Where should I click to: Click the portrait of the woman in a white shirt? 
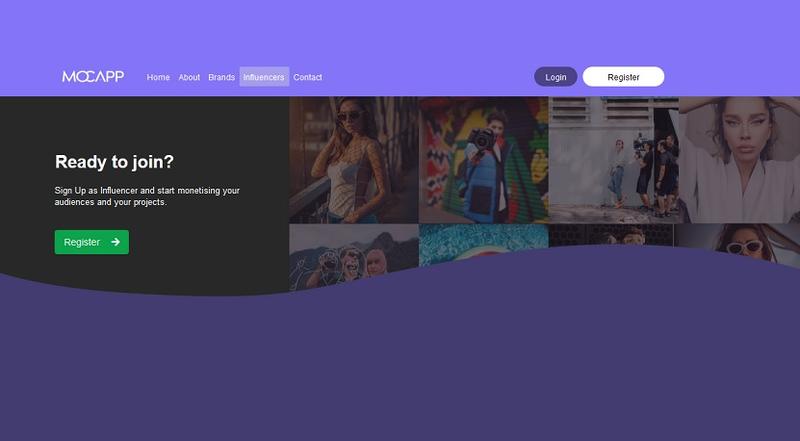pyautogui.click(x=739, y=159)
